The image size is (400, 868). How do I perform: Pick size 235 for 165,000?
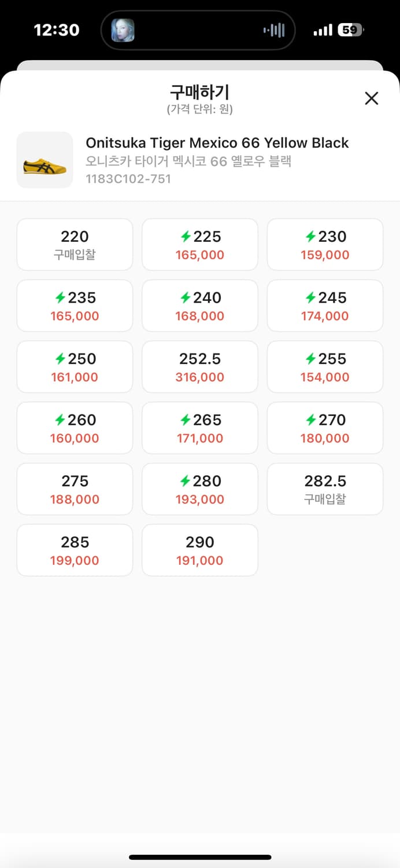click(75, 306)
